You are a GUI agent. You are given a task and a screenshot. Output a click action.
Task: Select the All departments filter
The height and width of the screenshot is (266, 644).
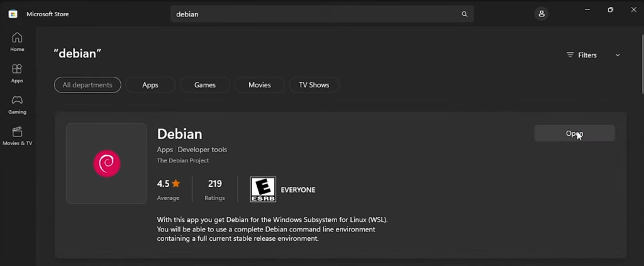point(87,85)
